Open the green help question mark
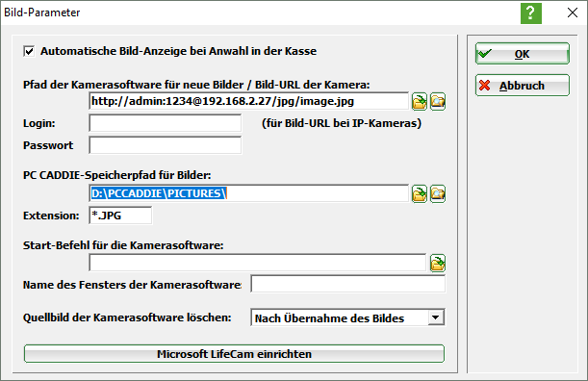This screenshot has width=588, height=381. (x=531, y=13)
